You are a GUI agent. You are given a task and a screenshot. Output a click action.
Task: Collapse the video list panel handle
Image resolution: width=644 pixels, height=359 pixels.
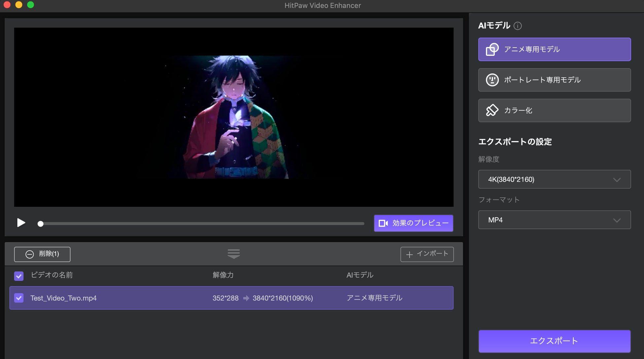(x=233, y=254)
